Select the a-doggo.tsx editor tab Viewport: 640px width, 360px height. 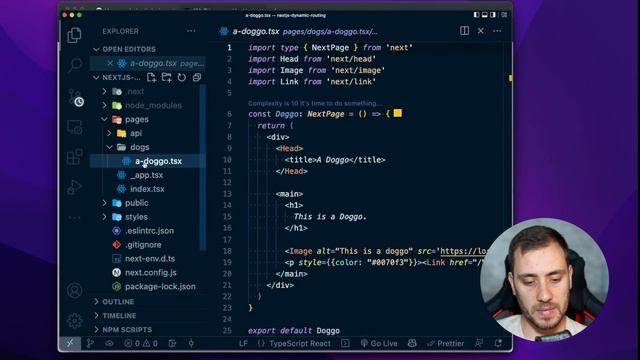coord(256,31)
